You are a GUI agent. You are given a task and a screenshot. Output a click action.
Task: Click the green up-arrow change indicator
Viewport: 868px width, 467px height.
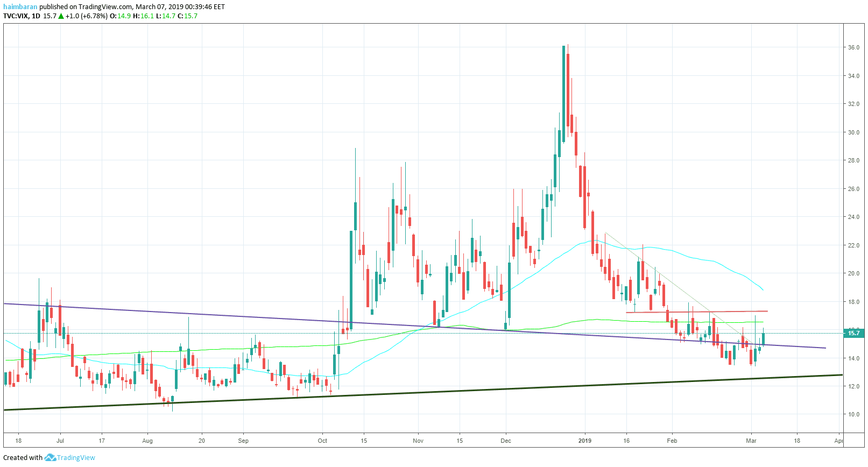[x=61, y=16]
